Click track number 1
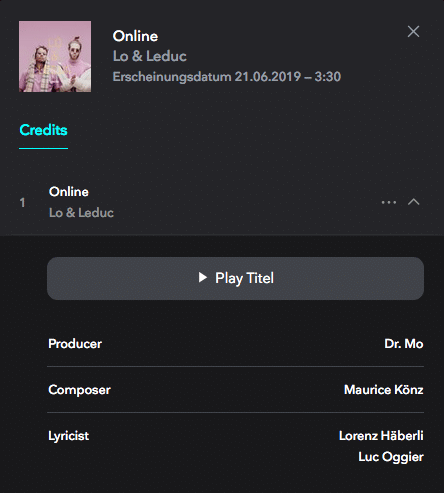This screenshot has height=493, width=444. (22, 202)
